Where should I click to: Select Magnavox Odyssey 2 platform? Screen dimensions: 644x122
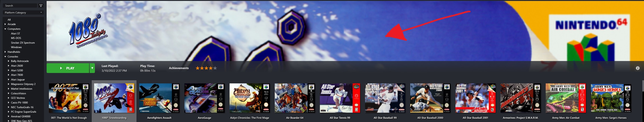coord(23,84)
